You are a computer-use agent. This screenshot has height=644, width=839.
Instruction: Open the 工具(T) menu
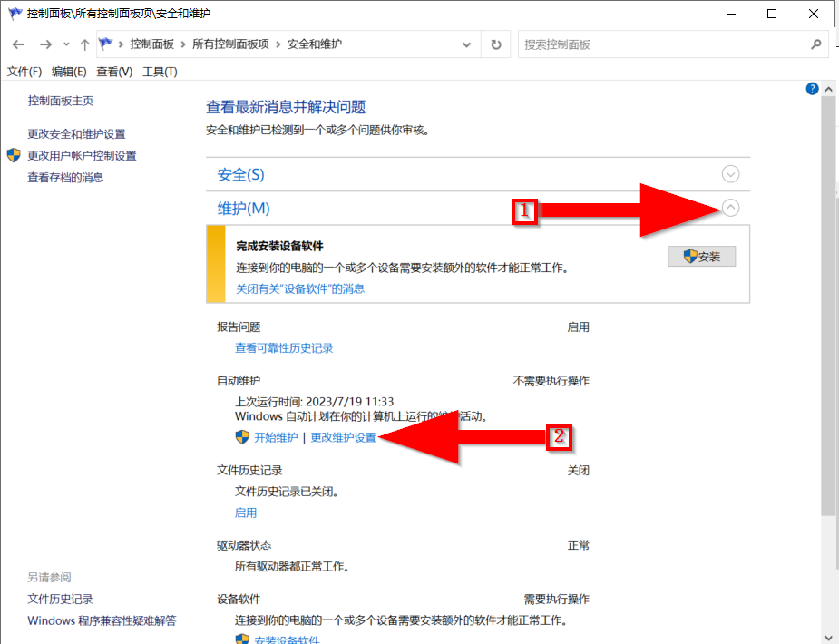coord(160,72)
